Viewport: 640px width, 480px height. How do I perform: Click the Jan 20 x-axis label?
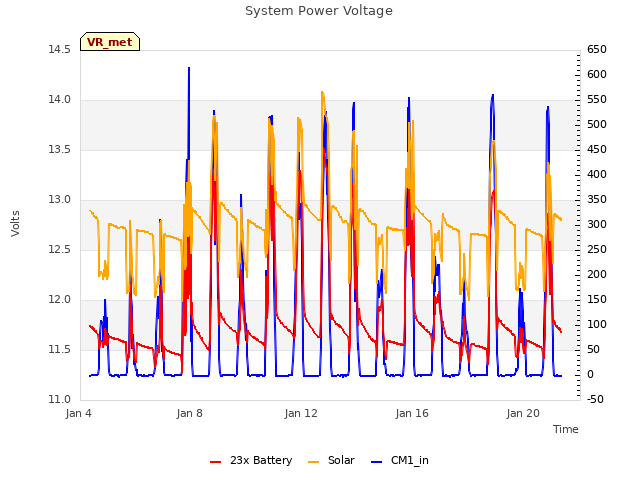(x=523, y=413)
